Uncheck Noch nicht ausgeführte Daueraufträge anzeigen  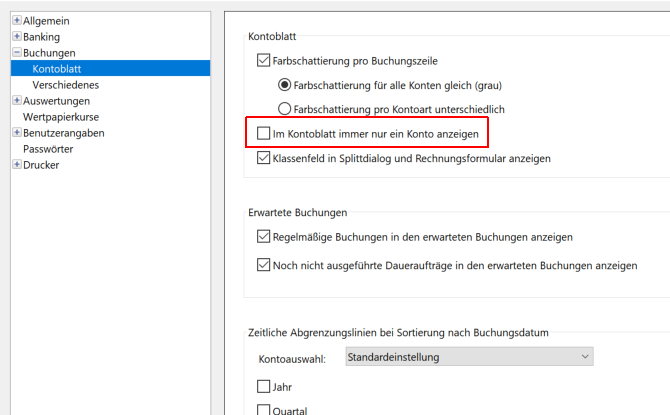pyautogui.click(x=263, y=265)
